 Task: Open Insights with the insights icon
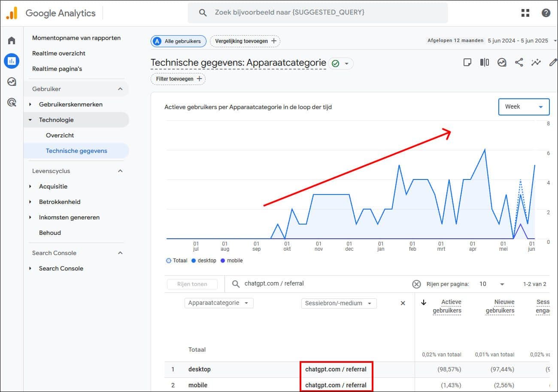coord(501,62)
